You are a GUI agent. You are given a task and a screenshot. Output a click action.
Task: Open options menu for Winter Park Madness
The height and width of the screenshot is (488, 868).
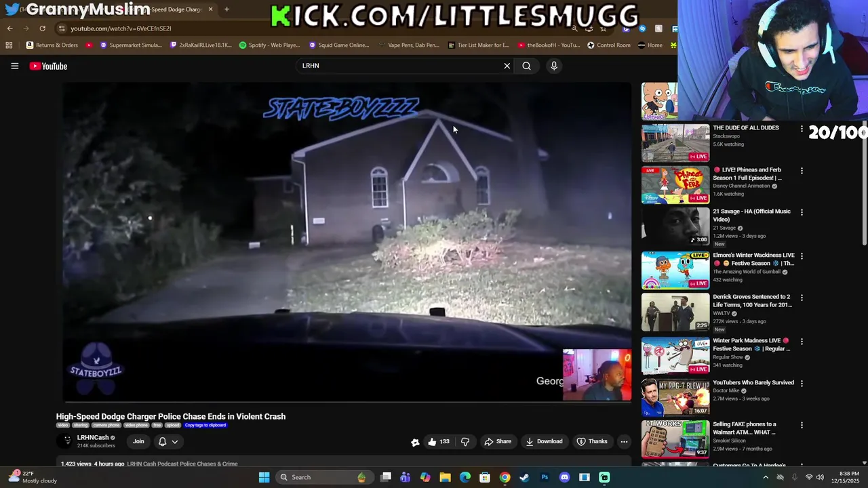pos(802,342)
